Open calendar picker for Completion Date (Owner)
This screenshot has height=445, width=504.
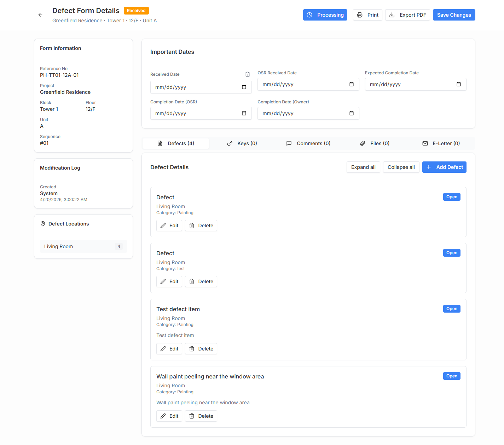click(x=352, y=113)
